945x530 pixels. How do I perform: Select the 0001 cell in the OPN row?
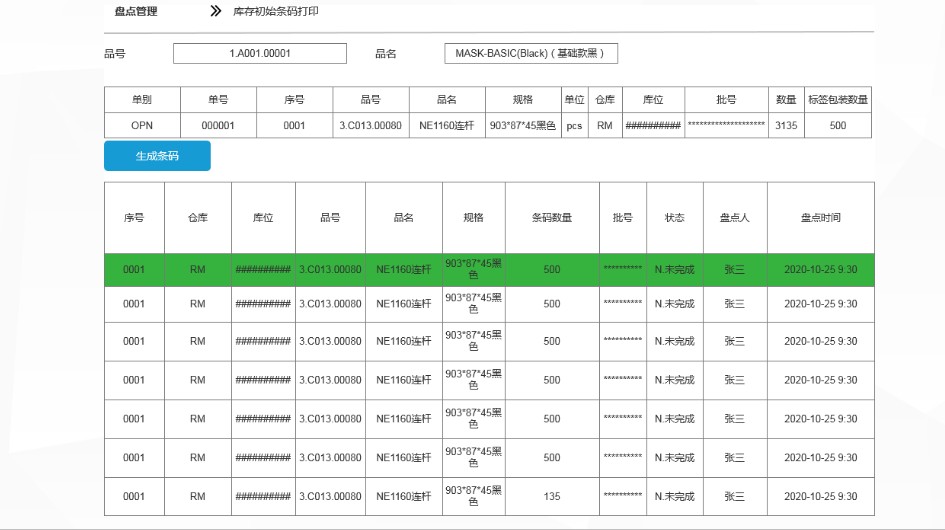[x=294, y=125]
